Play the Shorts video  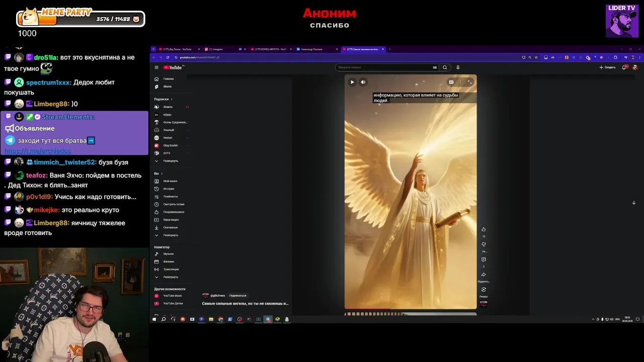pos(352,82)
